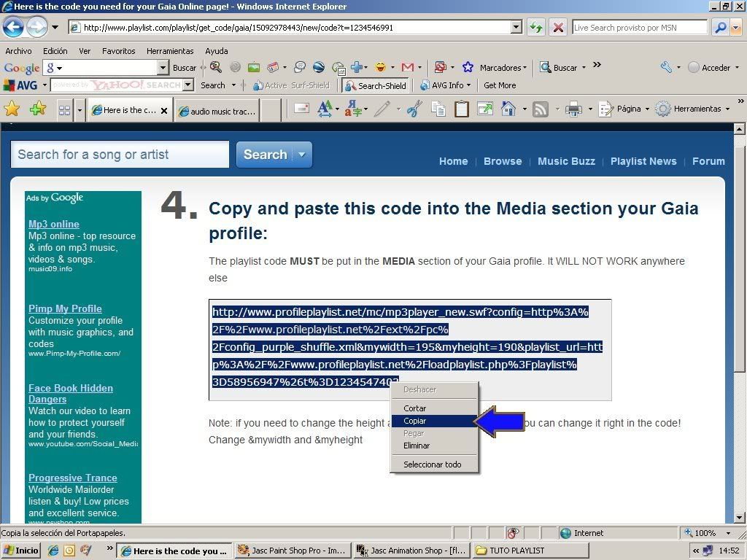Click the text size A icon
This screenshot has width=747, height=560.
pyautogui.click(x=325, y=109)
